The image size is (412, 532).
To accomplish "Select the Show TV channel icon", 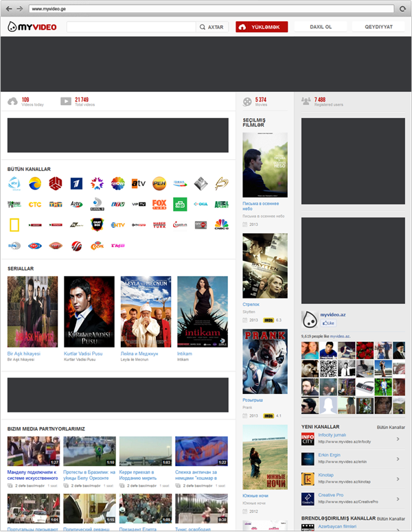I will (118, 183).
